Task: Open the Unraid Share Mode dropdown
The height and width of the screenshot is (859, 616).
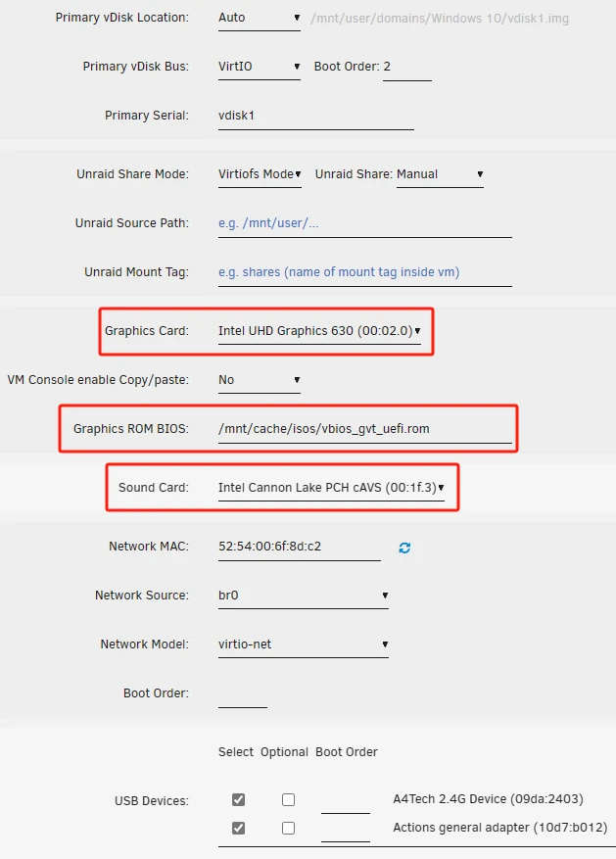Action: pyautogui.click(x=260, y=174)
